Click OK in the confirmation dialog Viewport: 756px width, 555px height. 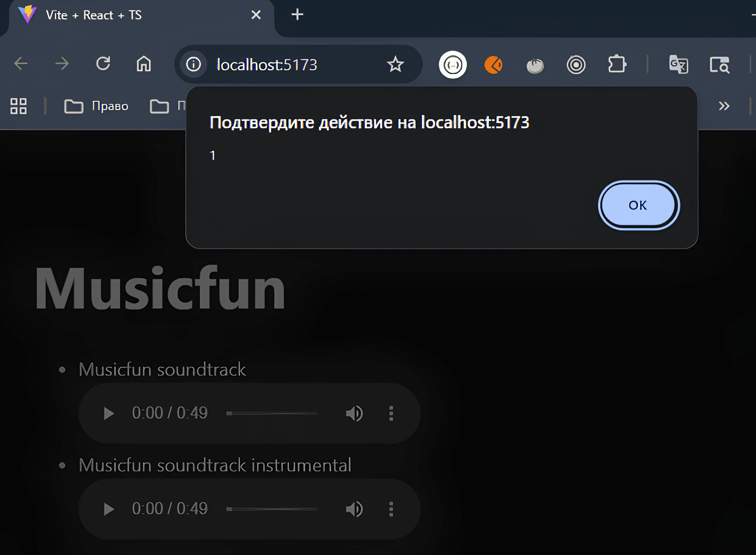(x=638, y=205)
